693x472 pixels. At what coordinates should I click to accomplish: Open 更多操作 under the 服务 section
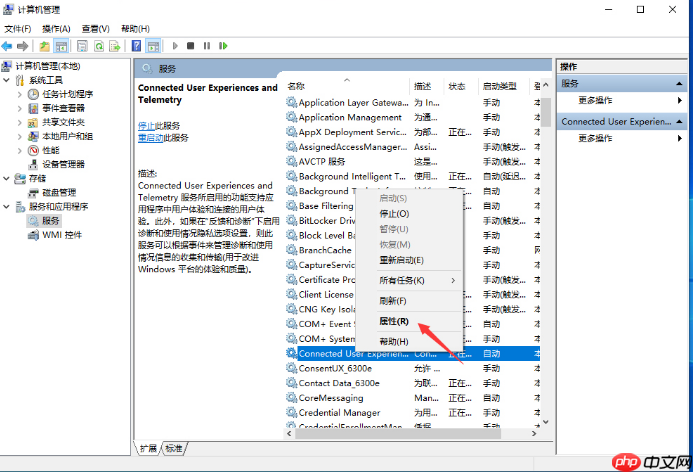(x=595, y=100)
